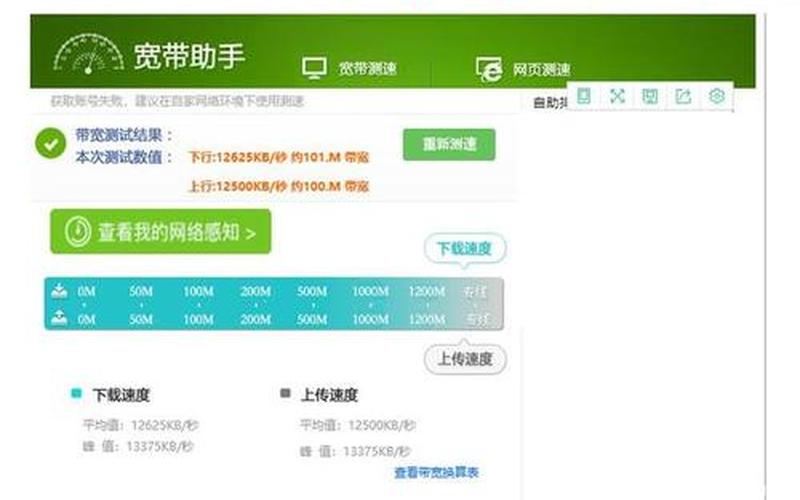This screenshot has width=800, height=500.
Task: Click the 宽带助手 title text
Action: click(189, 56)
